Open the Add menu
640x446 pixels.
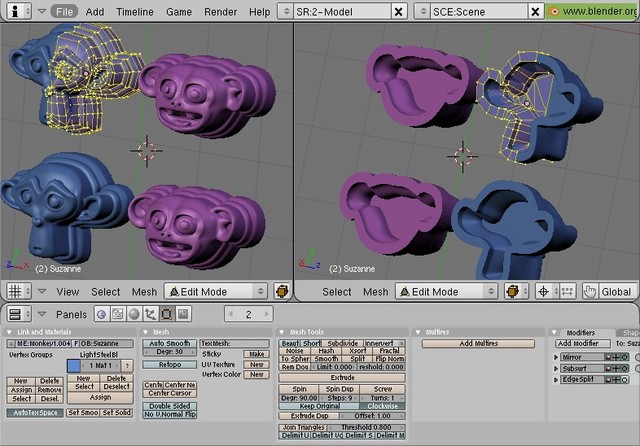pyautogui.click(x=95, y=12)
